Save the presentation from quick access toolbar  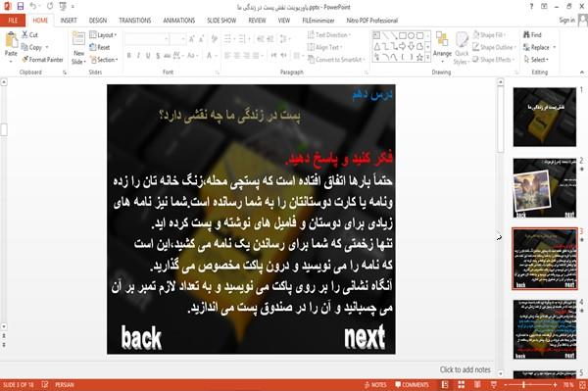coord(21,7)
